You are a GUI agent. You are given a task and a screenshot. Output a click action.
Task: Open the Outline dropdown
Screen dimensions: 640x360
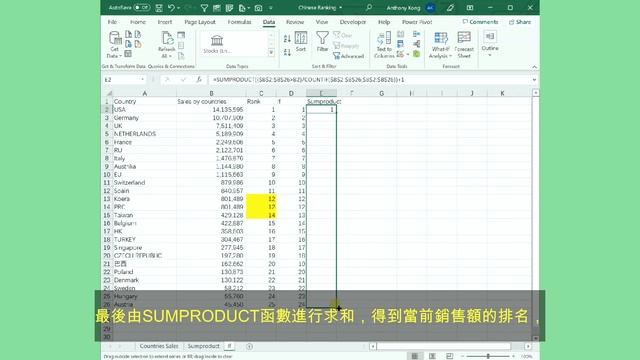(x=490, y=44)
